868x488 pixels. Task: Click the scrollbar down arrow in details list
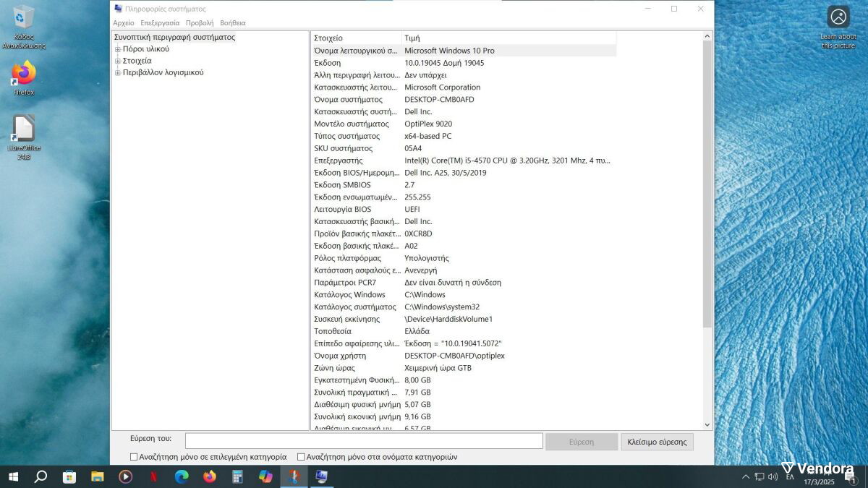click(x=707, y=425)
